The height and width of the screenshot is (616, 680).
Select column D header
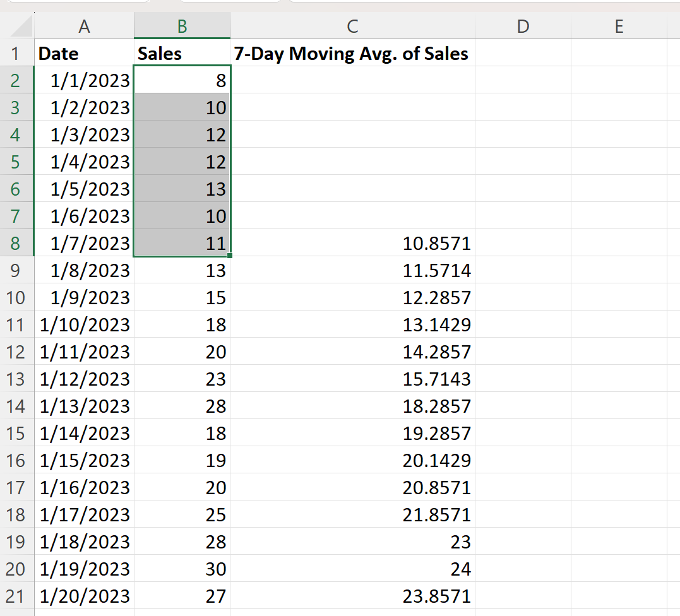pos(523,27)
